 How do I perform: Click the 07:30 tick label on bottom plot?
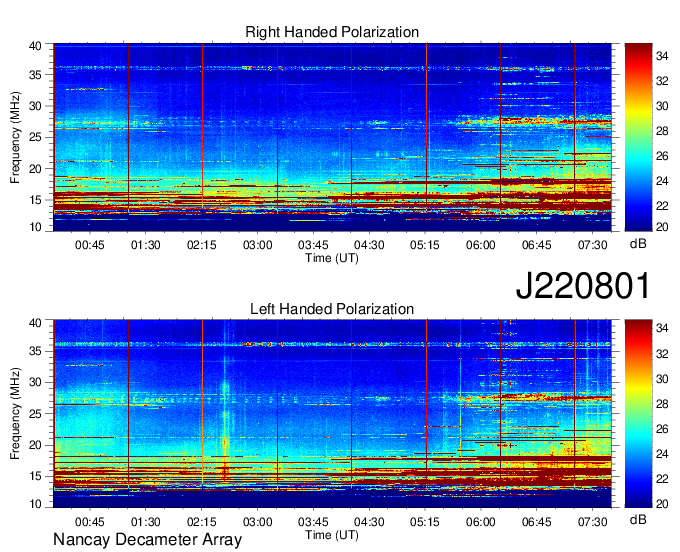(592, 522)
